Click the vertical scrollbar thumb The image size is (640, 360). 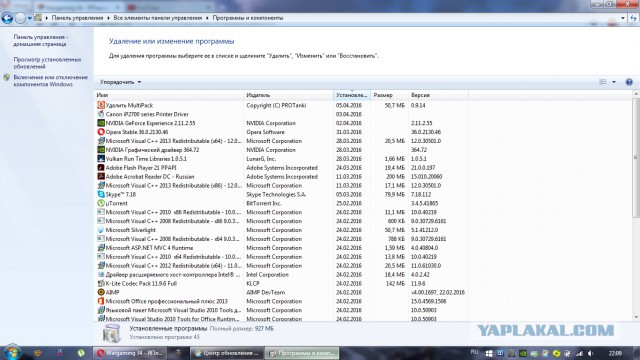tap(636, 157)
